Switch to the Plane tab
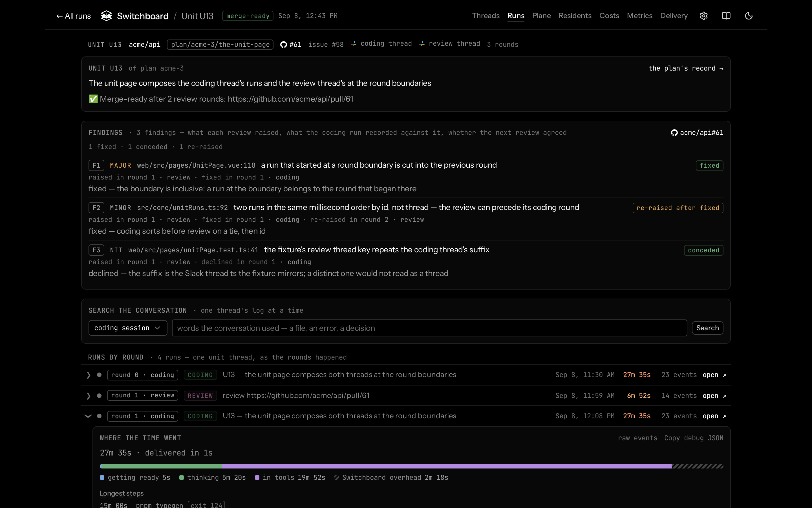This screenshot has width=812, height=508. (541, 16)
